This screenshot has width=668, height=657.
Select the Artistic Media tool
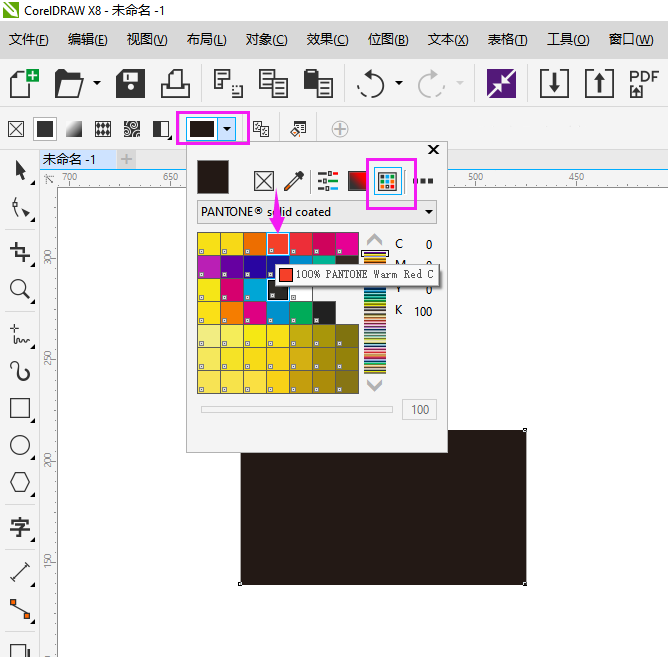[20, 371]
